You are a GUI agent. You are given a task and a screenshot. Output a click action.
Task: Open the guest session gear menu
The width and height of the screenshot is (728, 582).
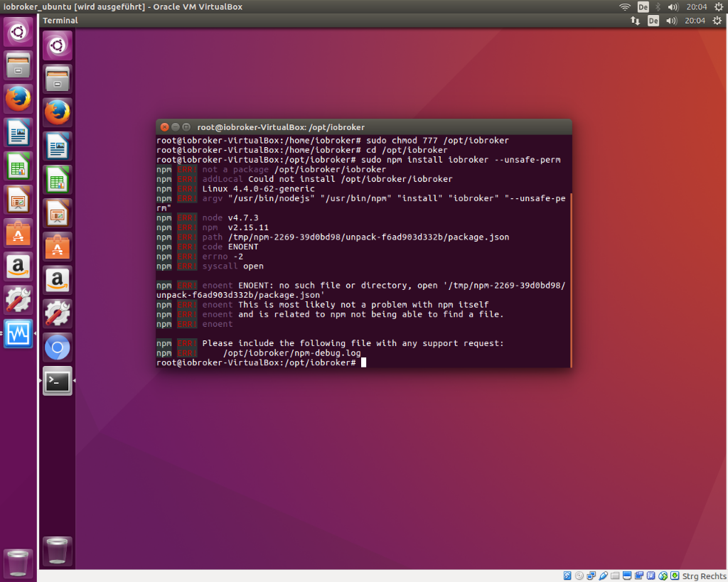[717, 21]
